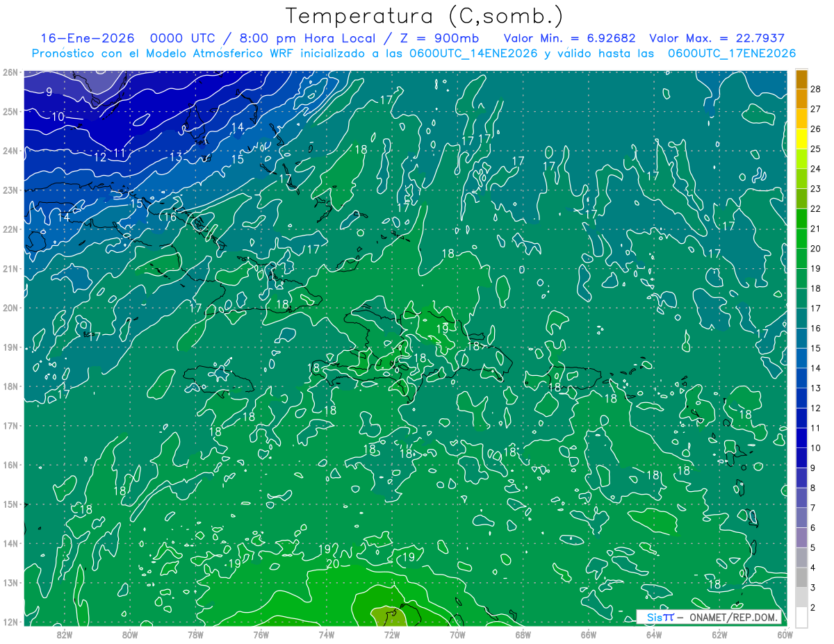This screenshot has width=834, height=644.
Task: Click the color scale label "23"
Action: point(815,188)
